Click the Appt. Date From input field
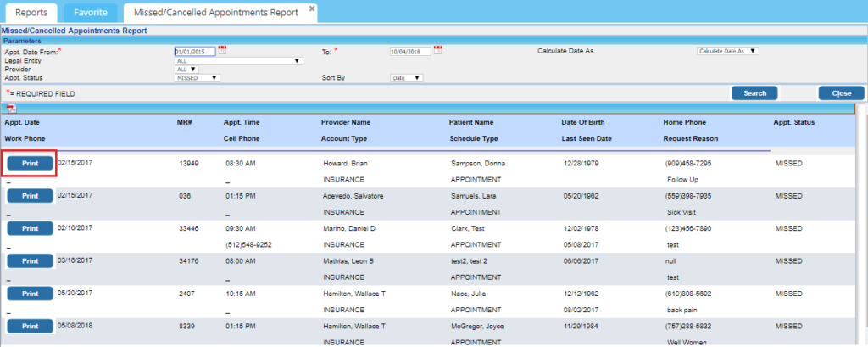 click(195, 52)
